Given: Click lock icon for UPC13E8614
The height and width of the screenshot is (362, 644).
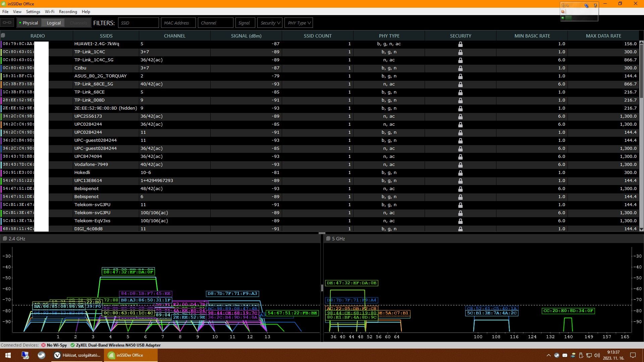Looking at the screenshot, I should click(x=460, y=181).
